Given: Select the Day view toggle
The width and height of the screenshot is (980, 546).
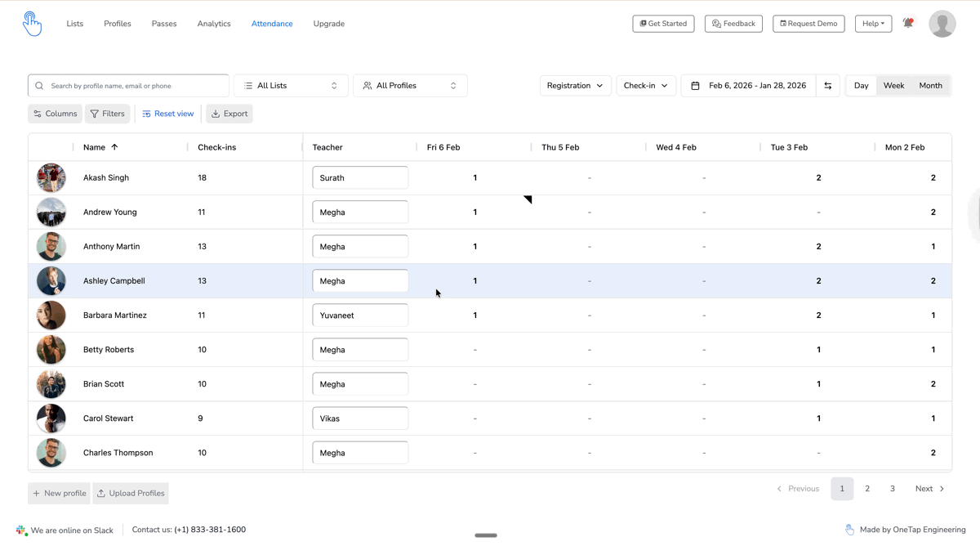Looking at the screenshot, I should [861, 86].
